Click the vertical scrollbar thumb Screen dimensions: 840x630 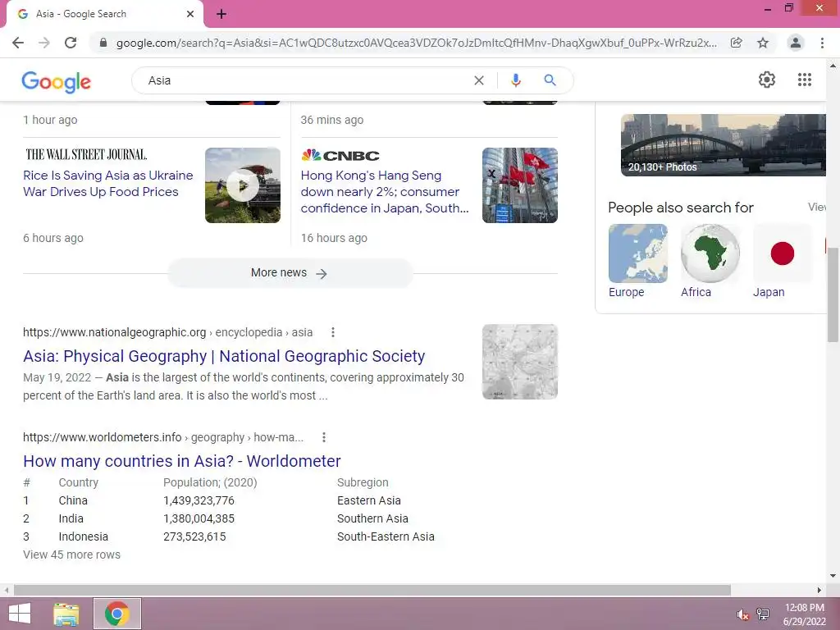pos(833,294)
